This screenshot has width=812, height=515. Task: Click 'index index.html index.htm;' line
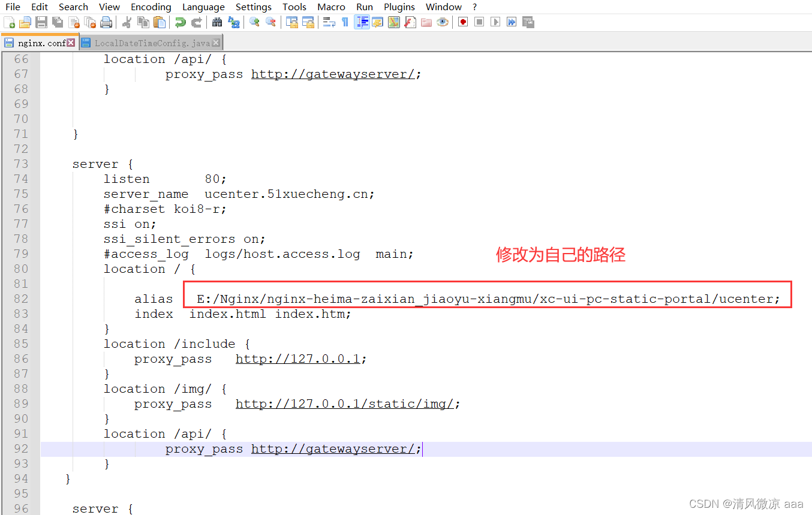coord(243,314)
